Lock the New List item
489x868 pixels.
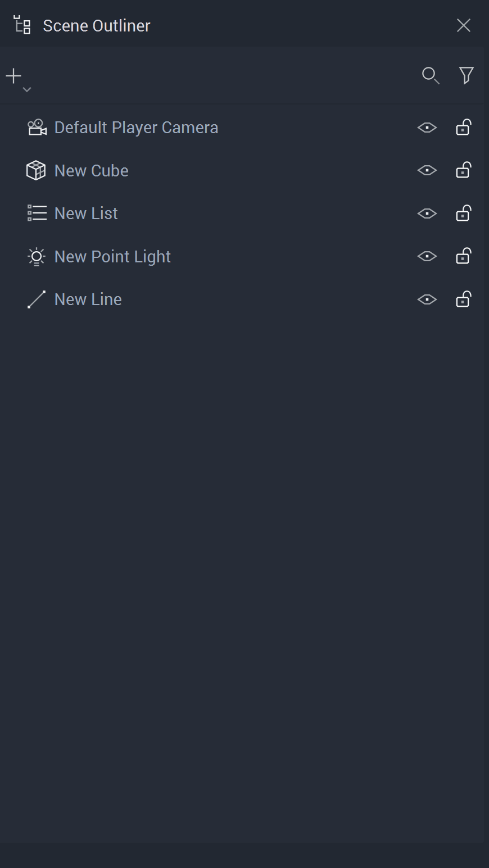pyautogui.click(x=463, y=213)
